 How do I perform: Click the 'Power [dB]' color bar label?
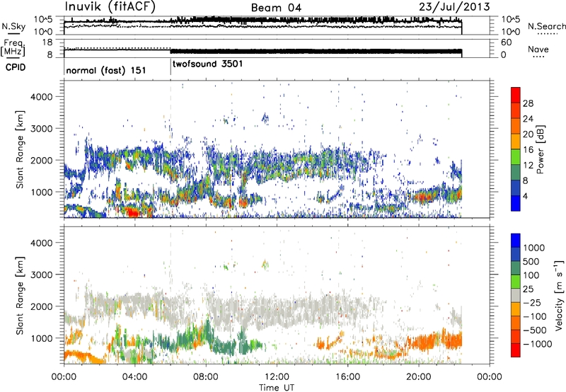pyautogui.click(x=540, y=150)
